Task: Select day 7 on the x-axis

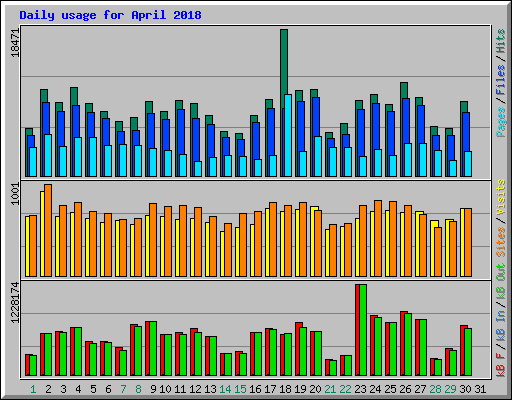Action: pyautogui.click(x=123, y=389)
